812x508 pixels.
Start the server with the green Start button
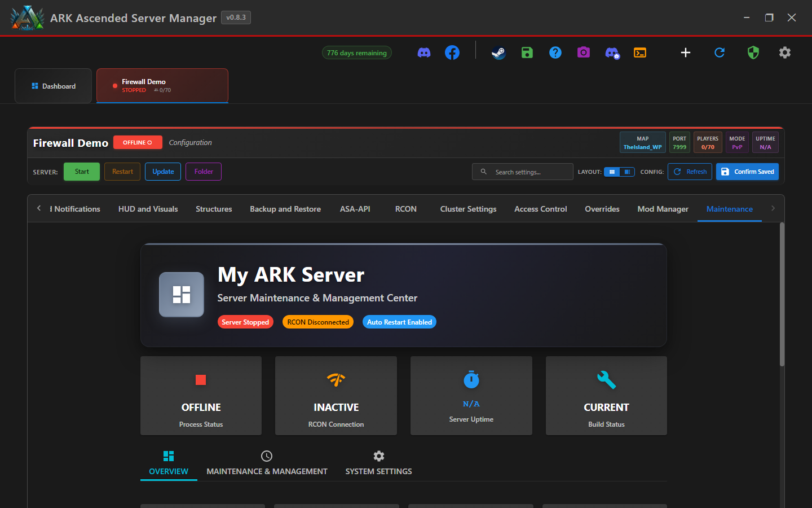point(82,172)
